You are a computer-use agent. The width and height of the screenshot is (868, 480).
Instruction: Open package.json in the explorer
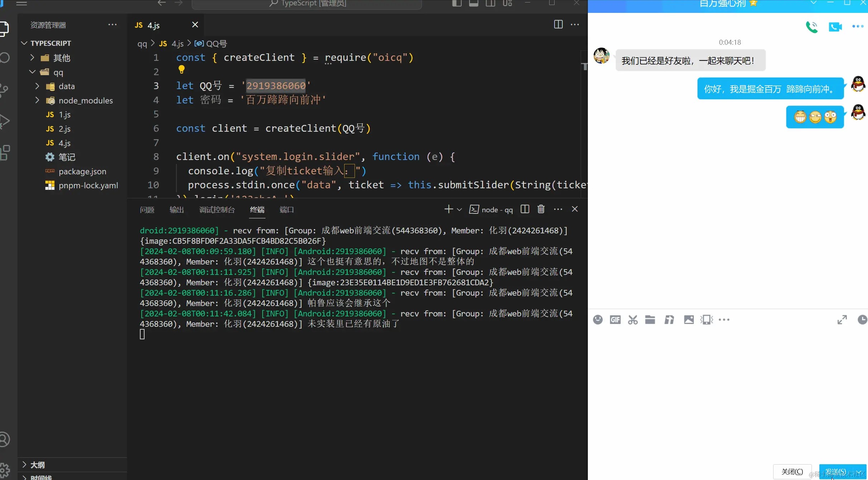click(x=82, y=171)
